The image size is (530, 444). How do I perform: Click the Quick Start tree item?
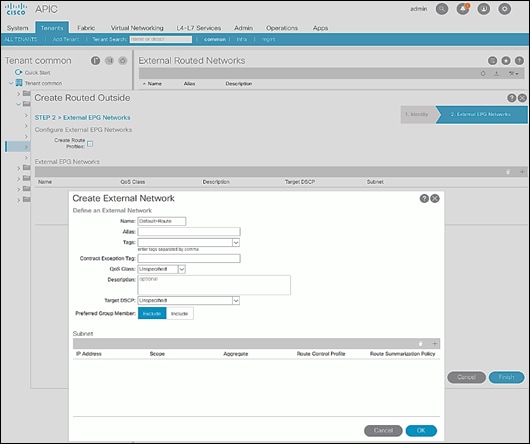point(38,73)
